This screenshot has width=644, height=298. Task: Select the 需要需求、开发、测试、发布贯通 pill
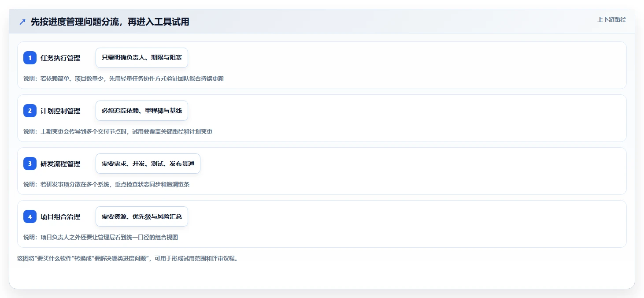coord(148,164)
